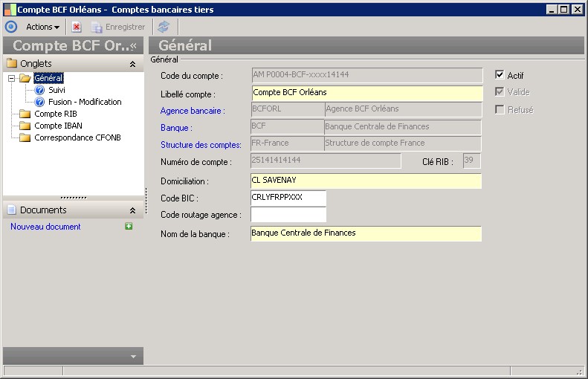Collapse the Général tree node
The width and height of the screenshot is (588, 379).
[12, 78]
